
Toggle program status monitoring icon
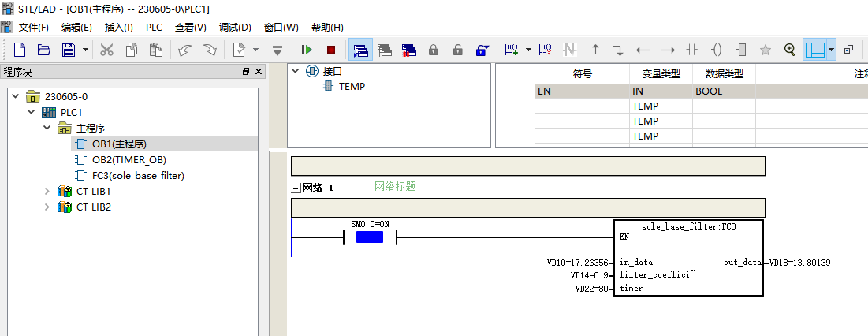360,50
